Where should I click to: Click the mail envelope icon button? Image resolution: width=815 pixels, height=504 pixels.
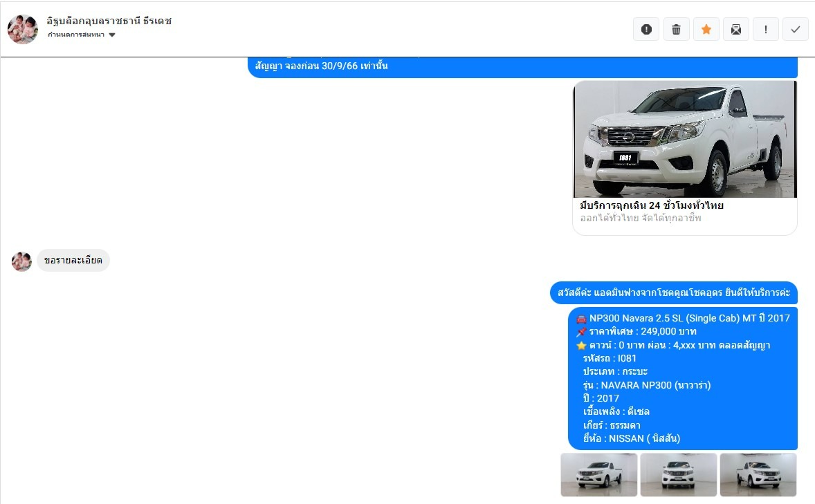(736, 29)
